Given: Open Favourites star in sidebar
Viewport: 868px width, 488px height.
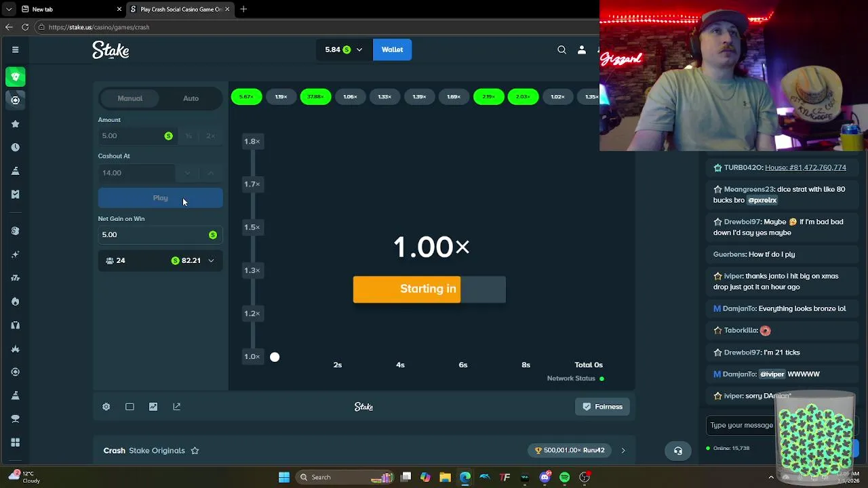Looking at the screenshot, I should click(15, 124).
